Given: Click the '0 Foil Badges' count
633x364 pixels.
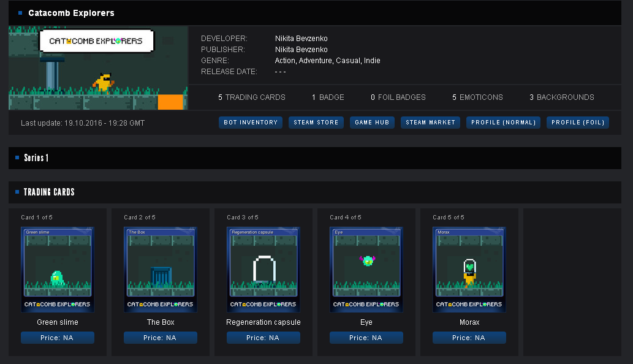Looking at the screenshot, I should (x=398, y=97).
